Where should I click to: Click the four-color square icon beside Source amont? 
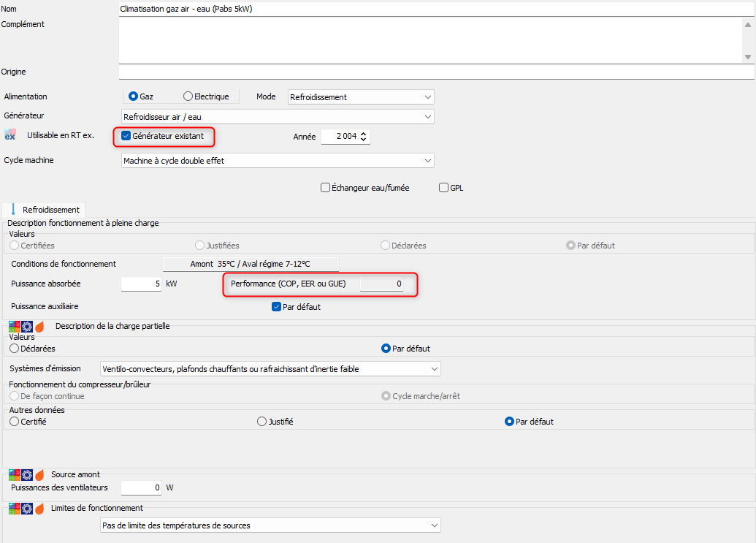[x=14, y=475]
